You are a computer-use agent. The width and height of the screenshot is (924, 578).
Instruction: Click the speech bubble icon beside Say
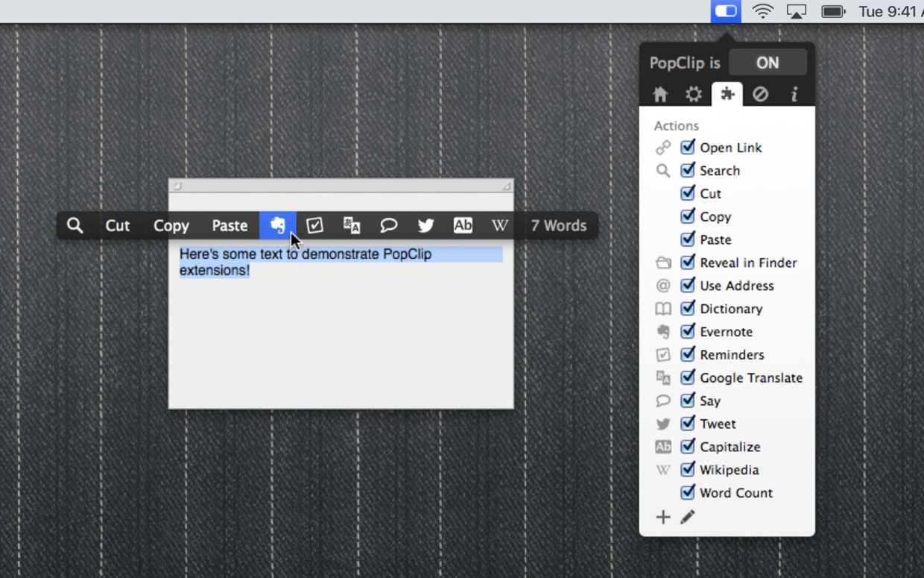(663, 401)
